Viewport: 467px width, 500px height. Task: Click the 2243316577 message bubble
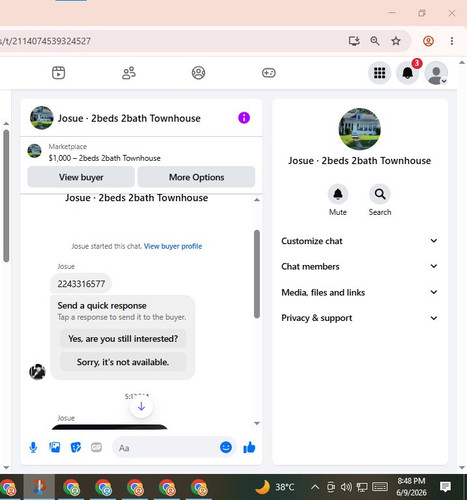coord(81,284)
